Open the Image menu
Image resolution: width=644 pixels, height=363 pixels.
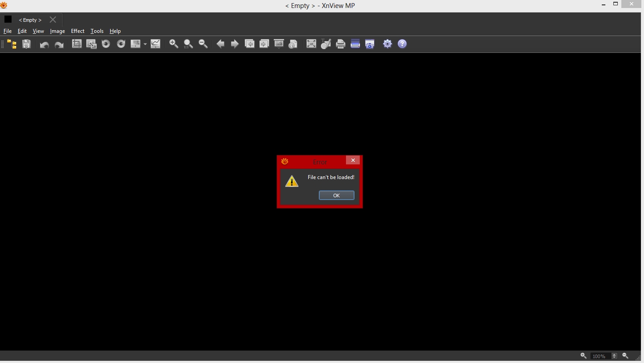click(x=57, y=31)
